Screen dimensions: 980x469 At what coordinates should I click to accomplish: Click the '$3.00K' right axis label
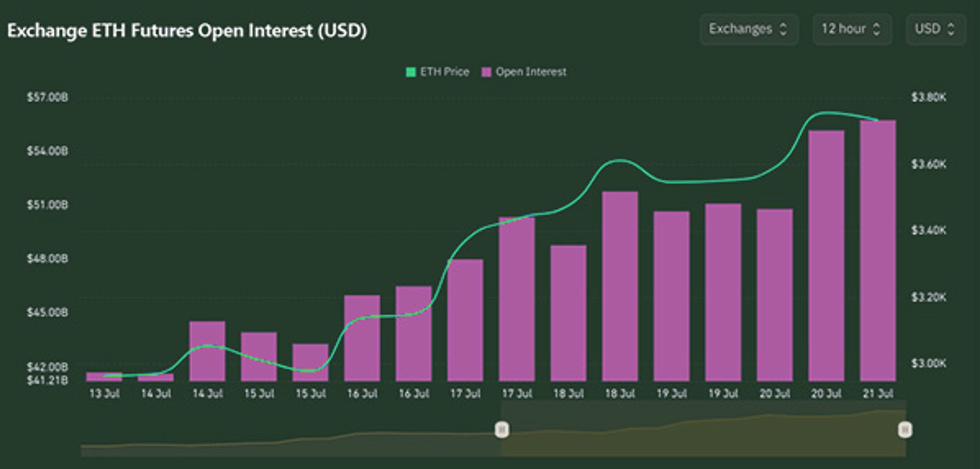929,363
